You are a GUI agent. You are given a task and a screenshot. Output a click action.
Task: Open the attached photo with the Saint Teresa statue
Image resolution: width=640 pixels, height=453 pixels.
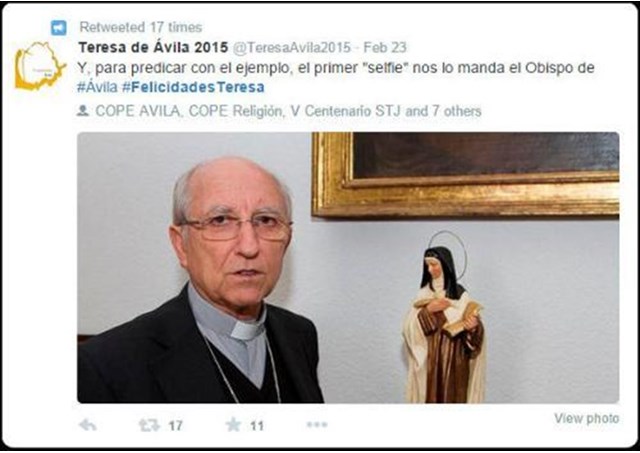point(348,268)
